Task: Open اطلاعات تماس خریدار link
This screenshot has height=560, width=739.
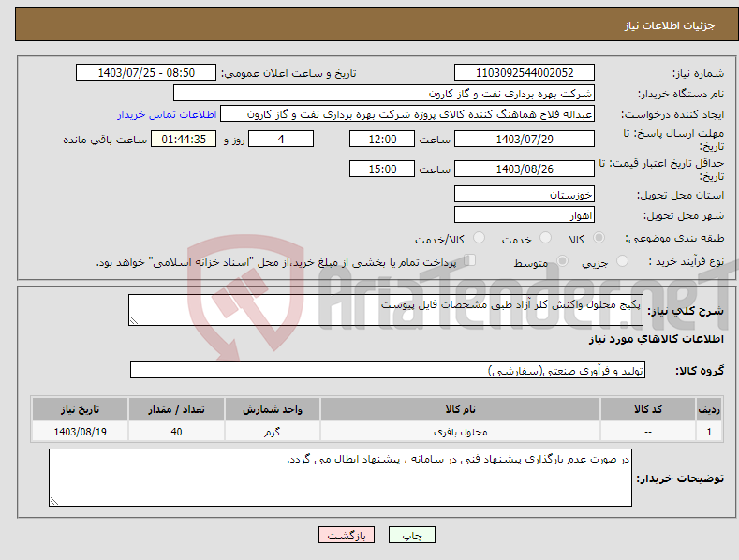Action: (167, 114)
